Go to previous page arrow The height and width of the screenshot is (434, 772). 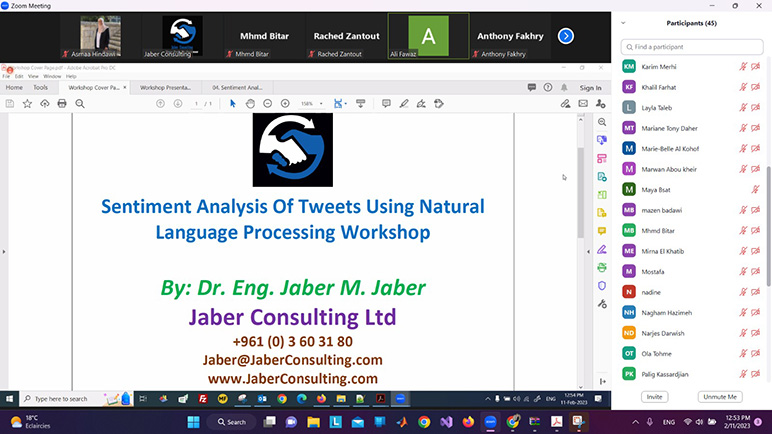(x=160, y=103)
